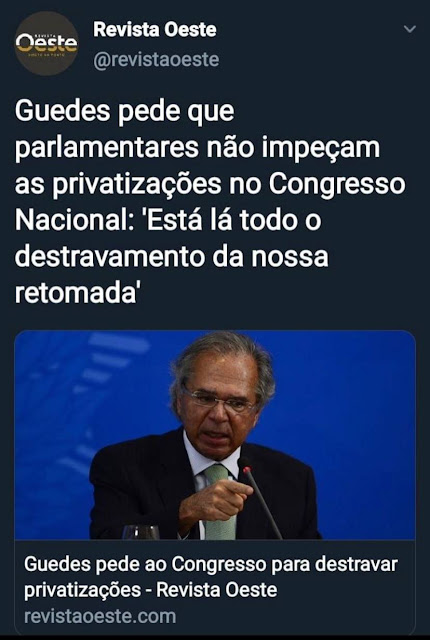The image size is (430, 640).
Task: Open the @revistaoeste handle
Action: click(x=156, y=60)
